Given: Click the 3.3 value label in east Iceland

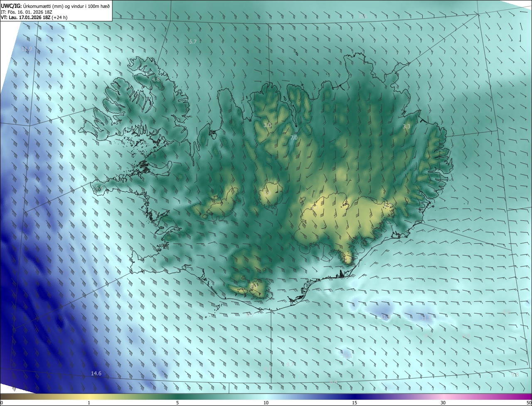Looking at the screenshot, I should (407, 126).
